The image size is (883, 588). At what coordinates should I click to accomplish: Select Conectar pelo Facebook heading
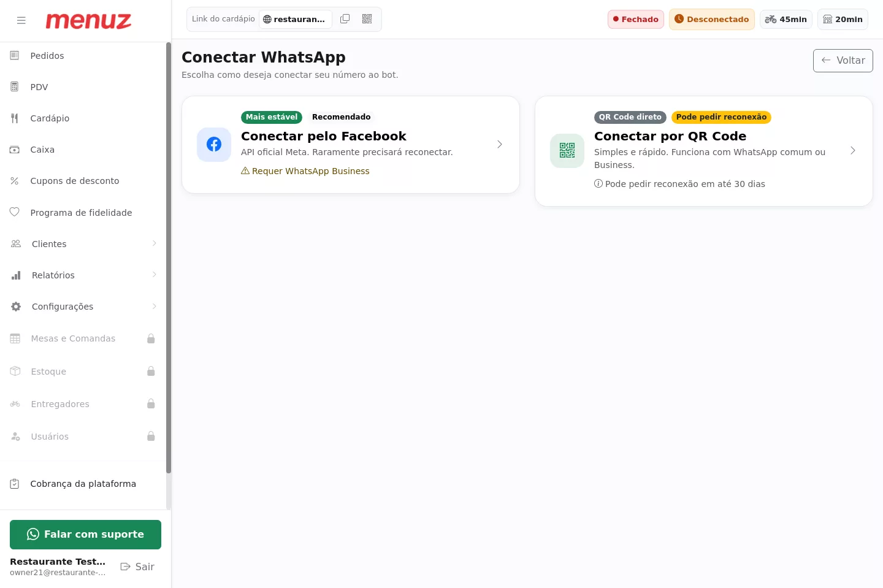(324, 136)
